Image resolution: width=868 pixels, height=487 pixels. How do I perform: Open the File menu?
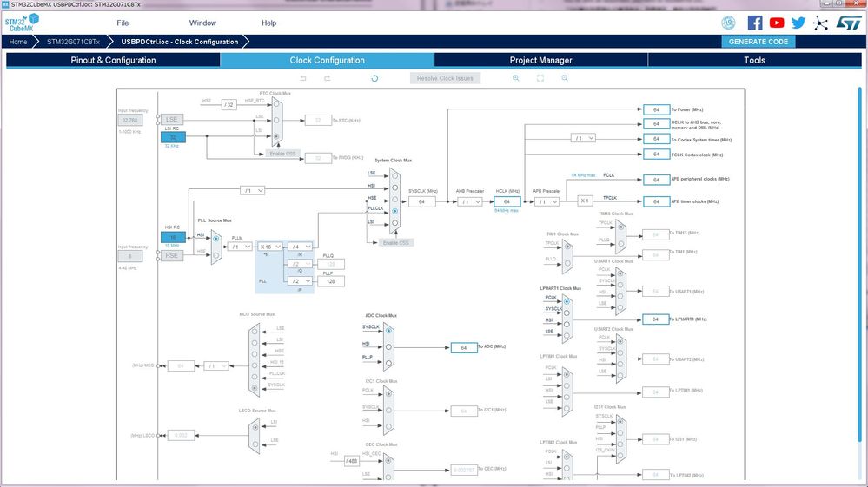123,23
